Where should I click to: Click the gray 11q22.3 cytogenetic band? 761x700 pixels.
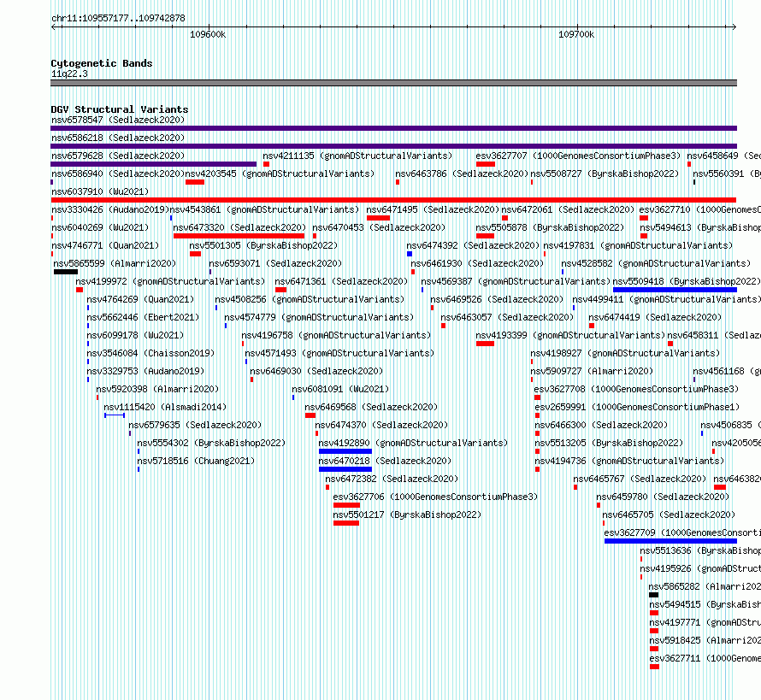[393, 83]
